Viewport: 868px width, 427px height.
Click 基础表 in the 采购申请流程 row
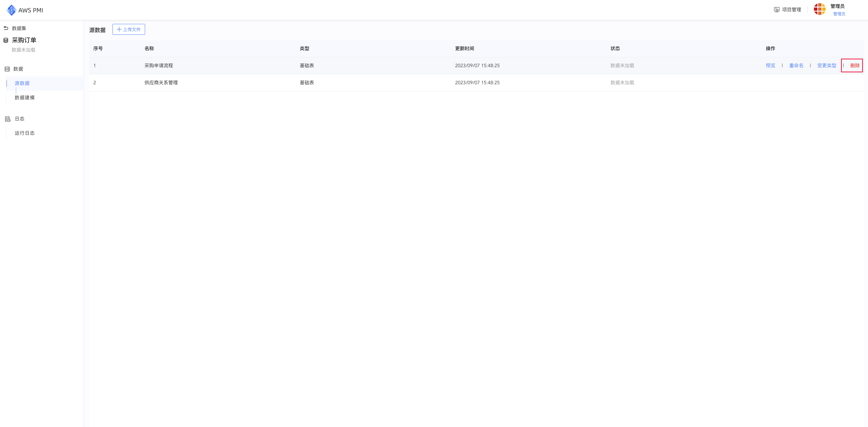[307, 65]
